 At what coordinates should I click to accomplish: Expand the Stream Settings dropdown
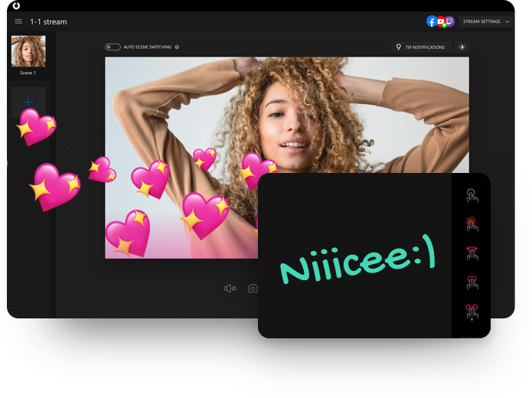coord(486,21)
